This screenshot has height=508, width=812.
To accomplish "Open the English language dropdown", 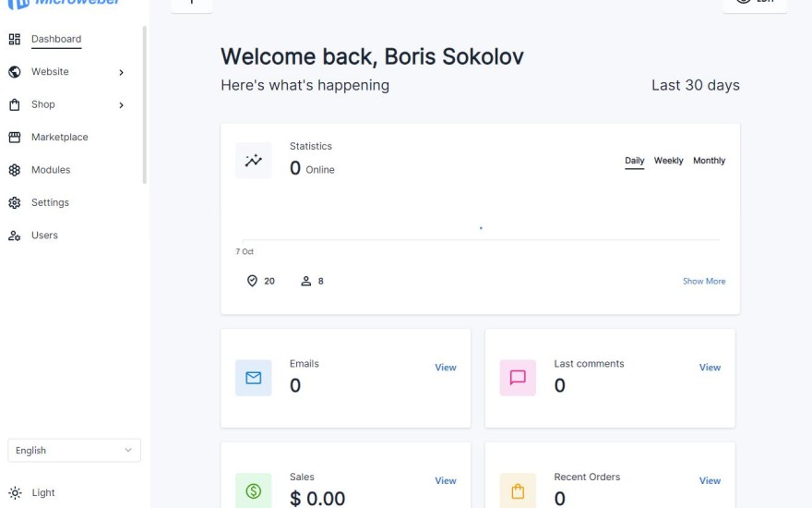I will 74,451.
